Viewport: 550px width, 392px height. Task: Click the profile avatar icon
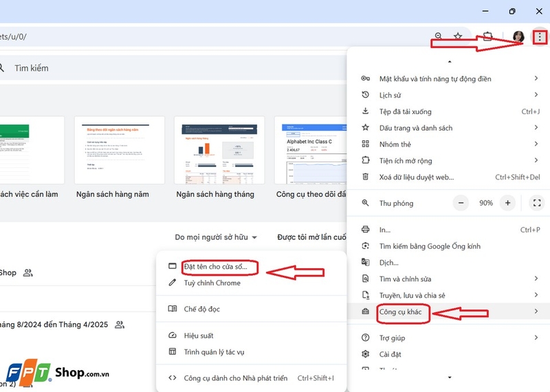(518, 36)
